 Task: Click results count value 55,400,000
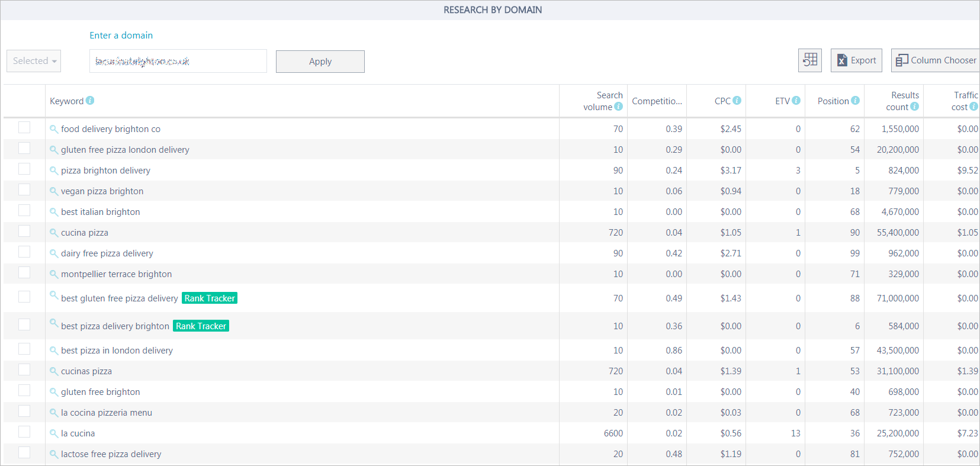pyautogui.click(x=898, y=233)
